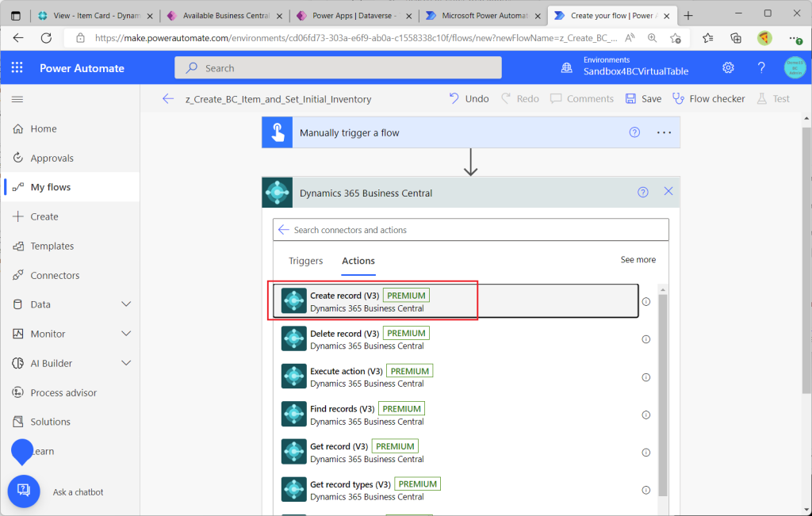The height and width of the screenshot is (516, 812).
Task: Open the chatbot floating button
Action: (x=24, y=491)
